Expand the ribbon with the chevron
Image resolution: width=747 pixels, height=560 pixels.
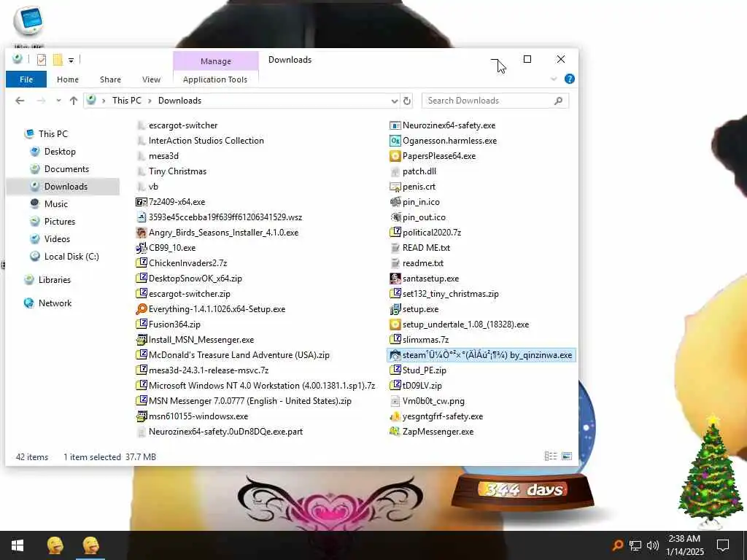click(554, 79)
